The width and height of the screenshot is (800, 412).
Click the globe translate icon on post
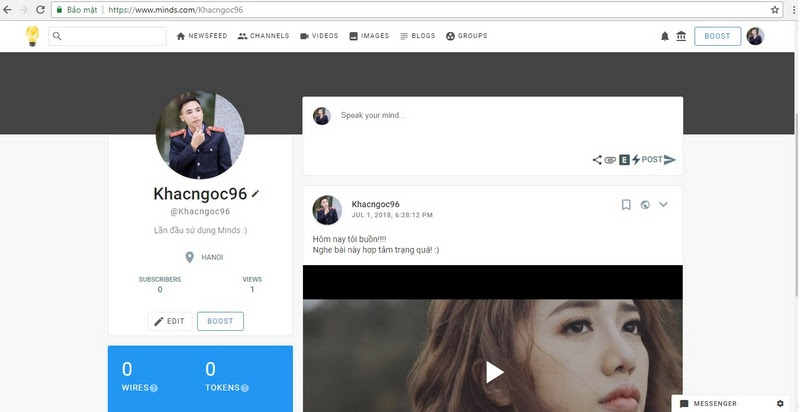(645, 205)
